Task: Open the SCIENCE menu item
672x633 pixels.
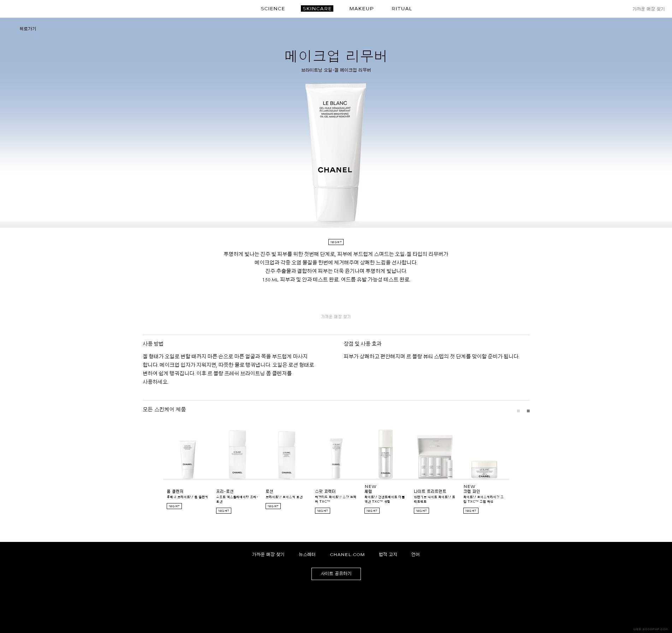Action: click(273, 9)
